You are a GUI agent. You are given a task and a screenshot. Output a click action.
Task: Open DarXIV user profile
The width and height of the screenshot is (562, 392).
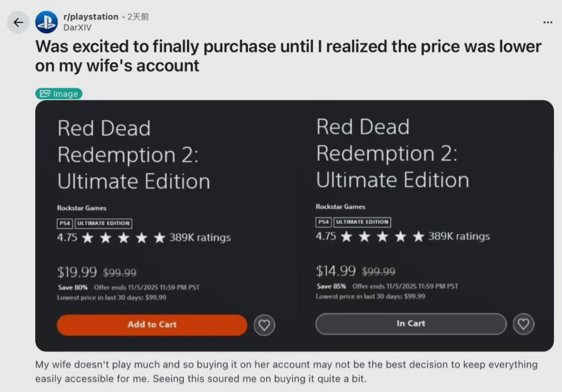[x=78, y=27]
